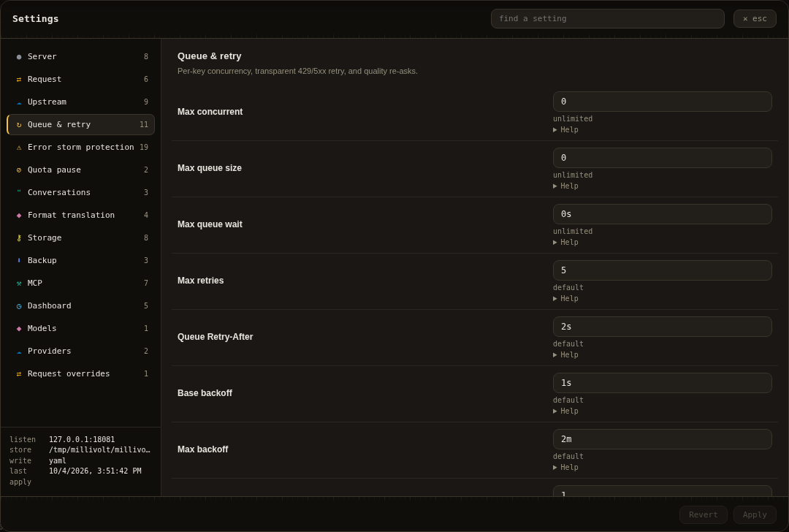Click the Per-key concurrency description text

[297, 72]
